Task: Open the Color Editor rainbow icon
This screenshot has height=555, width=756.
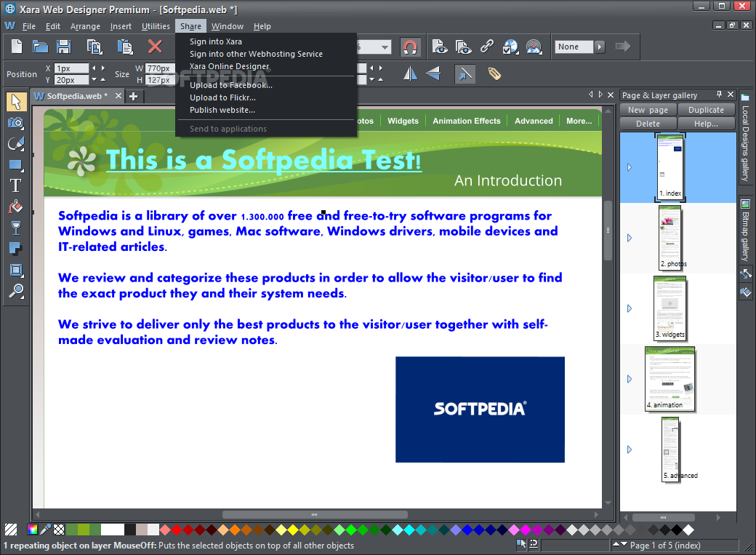Action: click(33, 530)
